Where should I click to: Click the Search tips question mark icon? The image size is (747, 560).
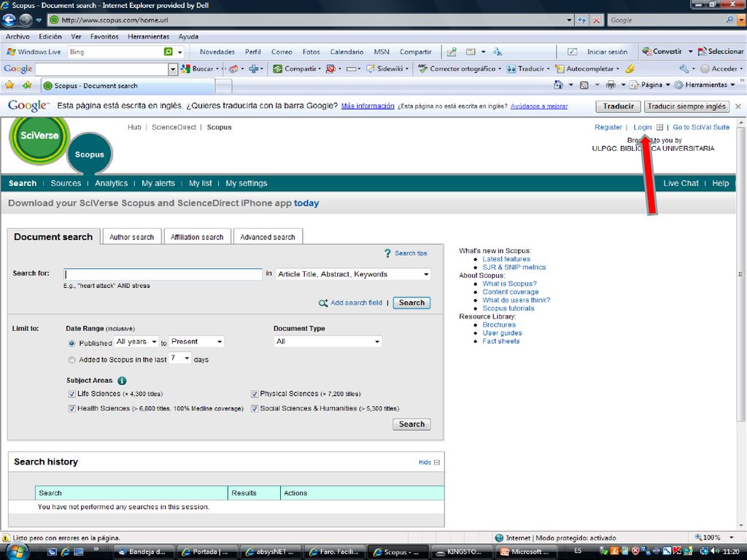click(x=388, y=253)
